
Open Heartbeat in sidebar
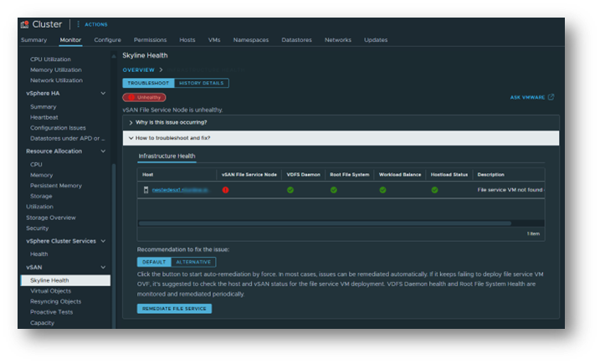(x=44, y=117)
